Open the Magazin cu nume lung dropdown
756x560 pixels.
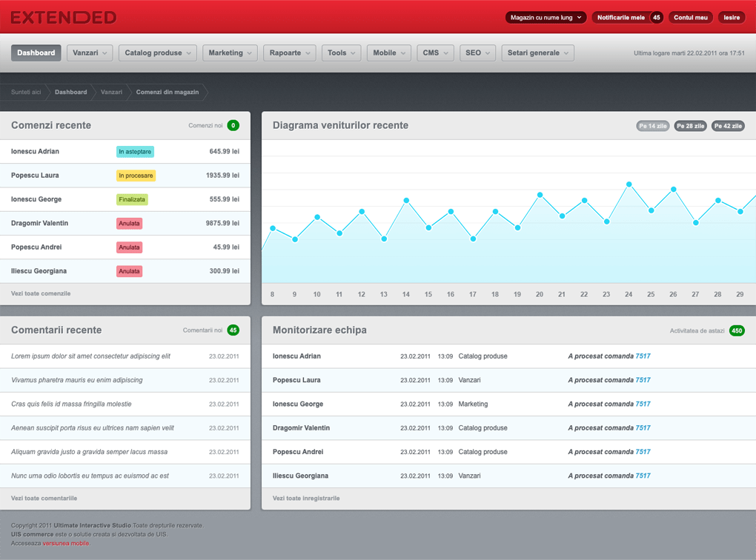[x=546, y=17]
